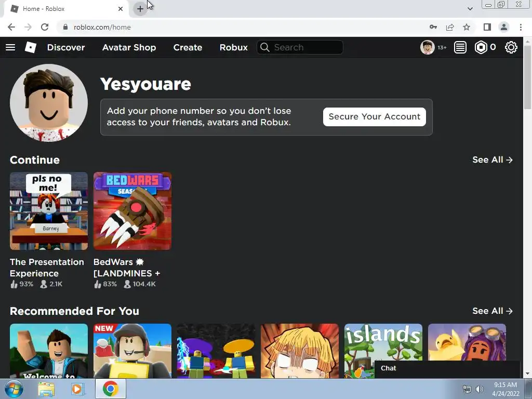Open the Windows Start menu

click(x=14, y=389)
